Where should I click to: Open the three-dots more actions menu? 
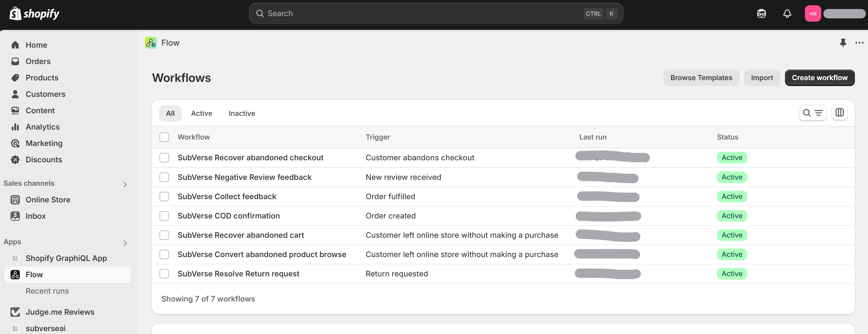click(859, 43)
